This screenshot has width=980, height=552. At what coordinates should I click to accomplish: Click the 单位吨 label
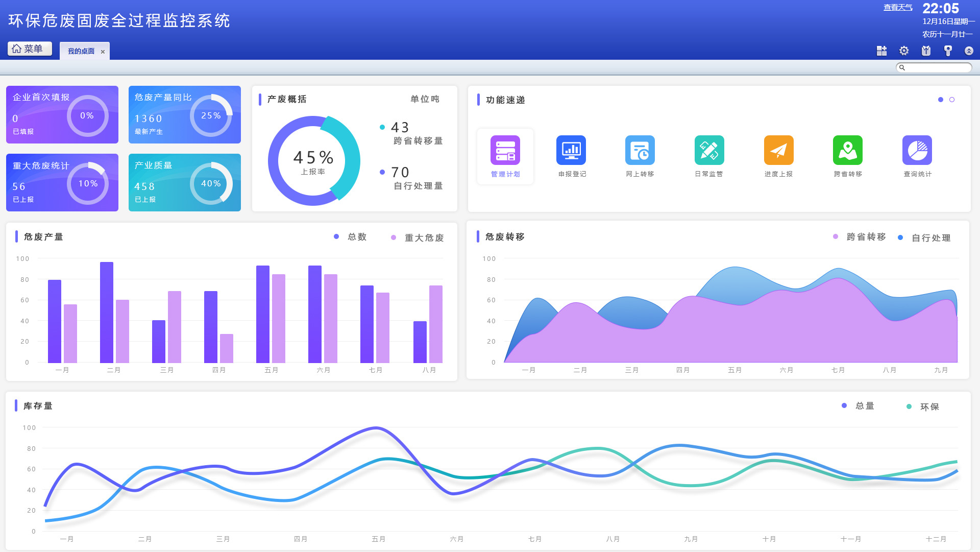425,99
